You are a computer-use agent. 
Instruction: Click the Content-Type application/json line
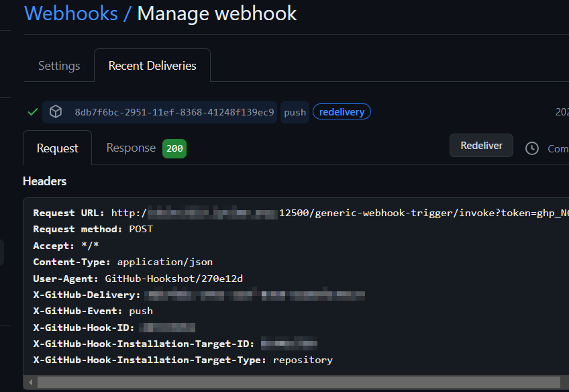click(123, 262)
